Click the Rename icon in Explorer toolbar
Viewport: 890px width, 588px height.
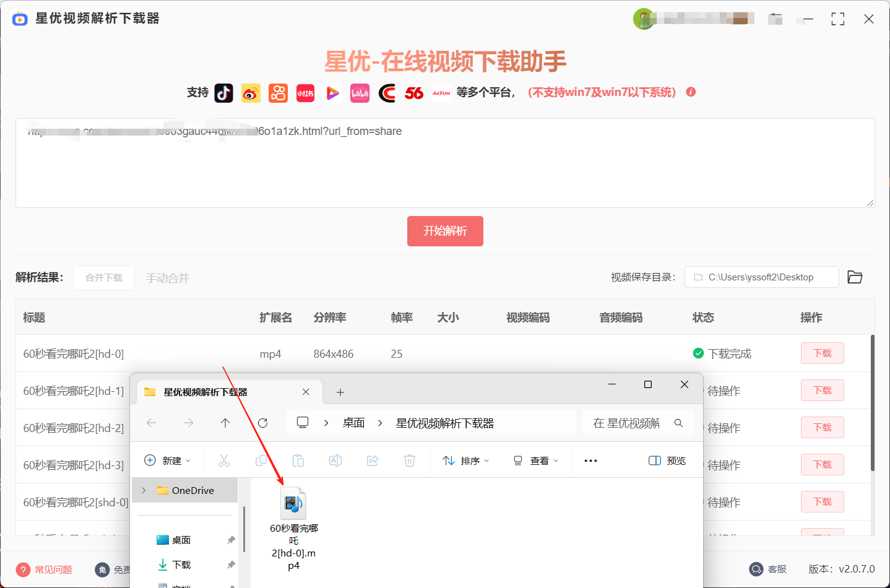[x=335, y=460]
